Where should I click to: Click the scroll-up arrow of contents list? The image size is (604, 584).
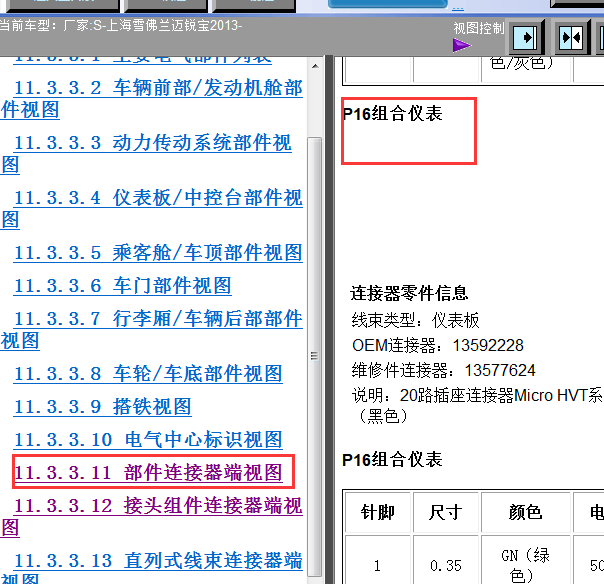click(x=315, y=66)
